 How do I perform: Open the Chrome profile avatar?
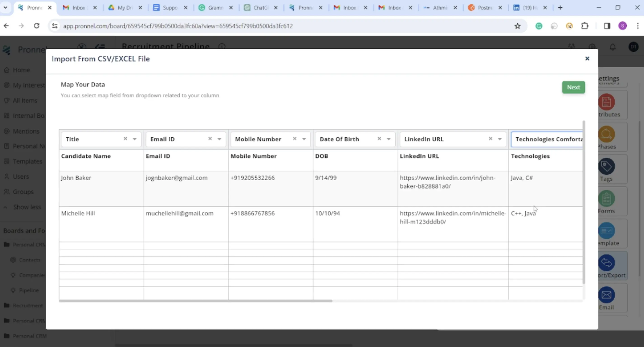pyautogui.click(x=623, y=26)
